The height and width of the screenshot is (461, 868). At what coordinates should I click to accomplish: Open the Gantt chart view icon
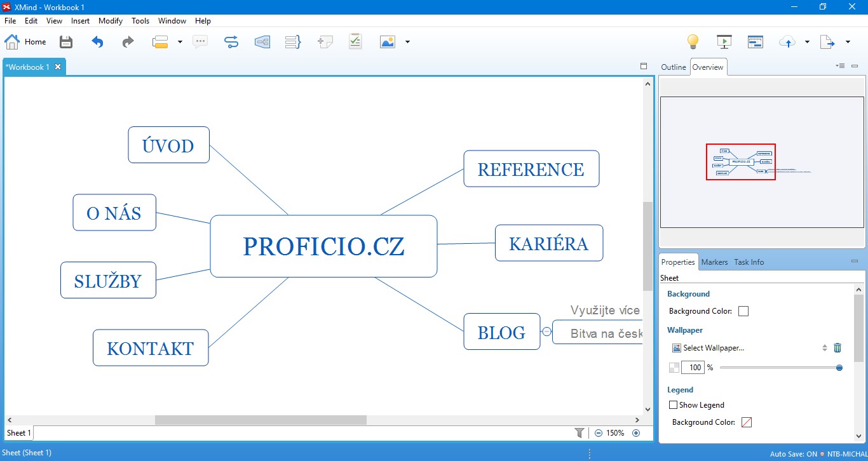[x=755, y=42]
